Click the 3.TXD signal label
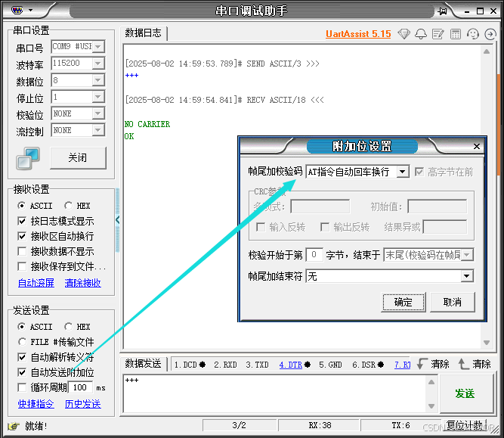504x438 pixels. (257, 365)
